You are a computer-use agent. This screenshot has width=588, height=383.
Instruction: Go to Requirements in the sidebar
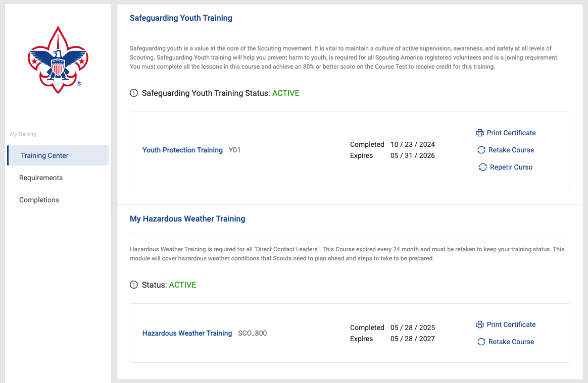tap(41, 178)
